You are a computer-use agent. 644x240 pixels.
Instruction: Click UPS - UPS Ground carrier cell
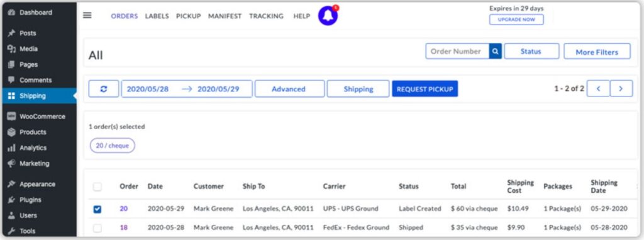[350, 209]
